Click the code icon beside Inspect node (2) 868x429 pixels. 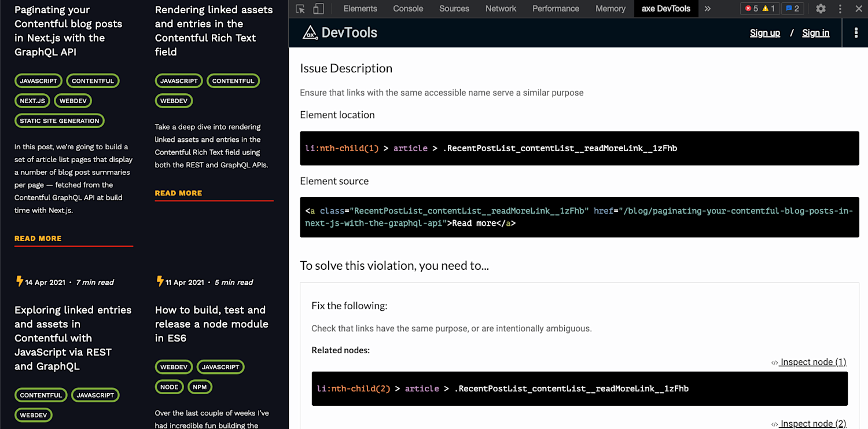pyautogui.click(x=775, y=423)
